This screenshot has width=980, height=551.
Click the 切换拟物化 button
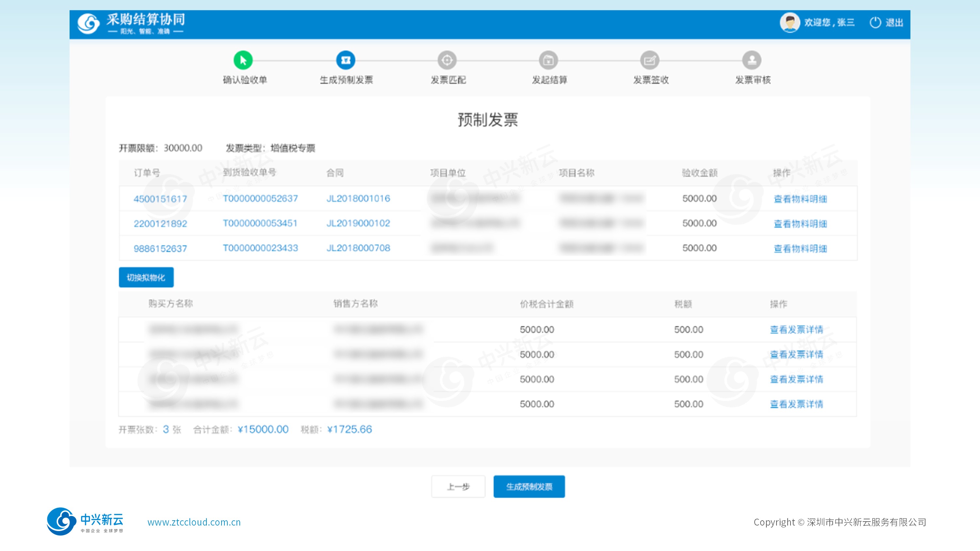pyautogui.click(x=146, y=277)
